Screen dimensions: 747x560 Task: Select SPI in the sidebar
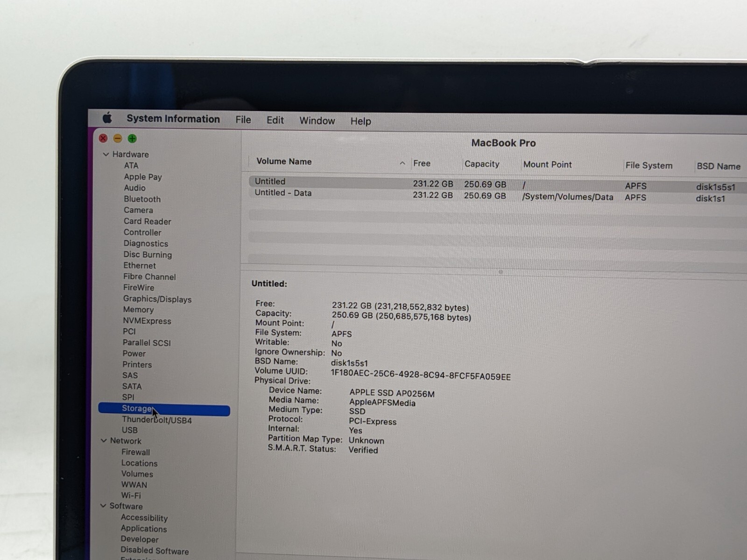click(128, 397)
